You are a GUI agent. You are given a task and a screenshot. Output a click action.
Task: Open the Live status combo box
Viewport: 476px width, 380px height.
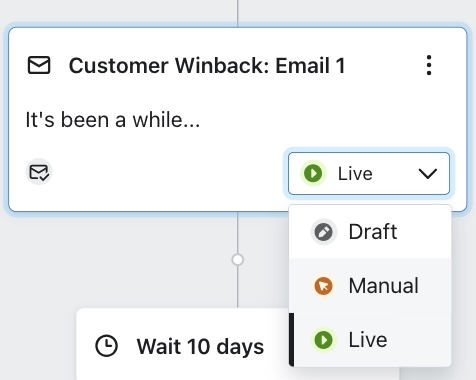[x=369, y=174]
